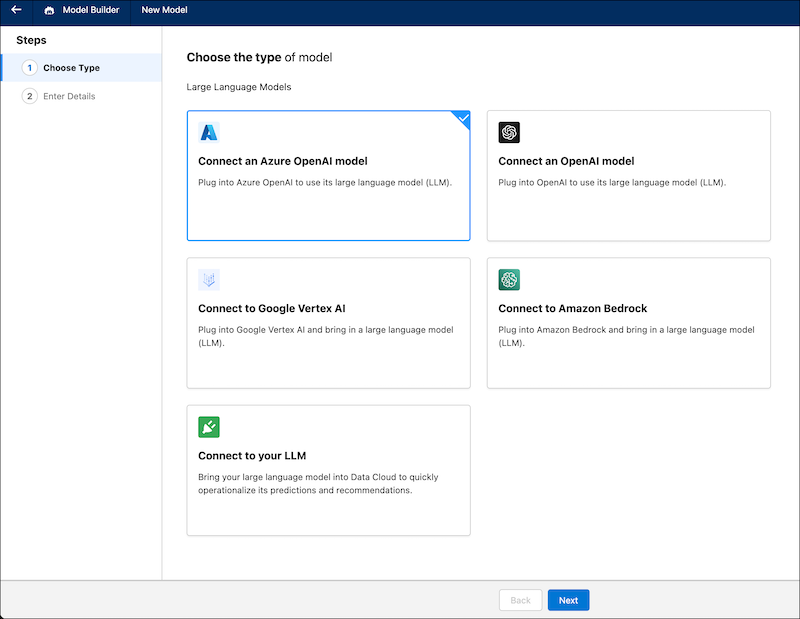Viewport: 800px width, 619px height.
Task: Click the selected checkmark on Azure card
Action: tap(463, 118)
